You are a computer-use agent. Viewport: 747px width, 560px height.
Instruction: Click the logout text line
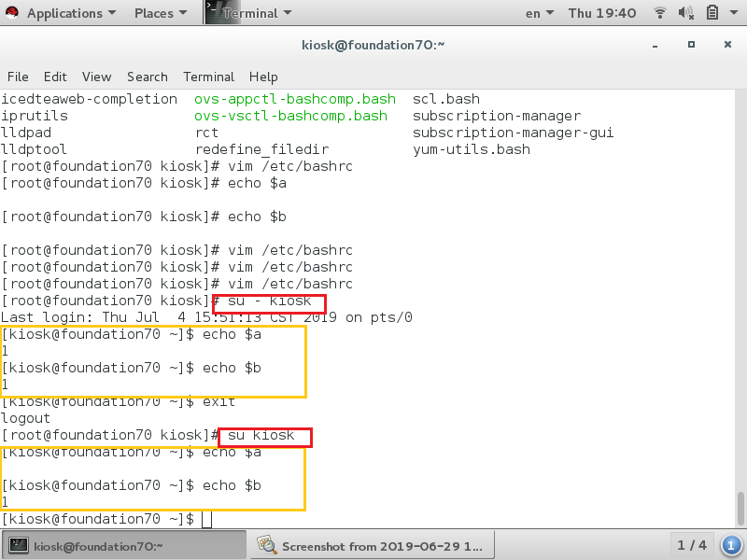(x=25, y=418)
